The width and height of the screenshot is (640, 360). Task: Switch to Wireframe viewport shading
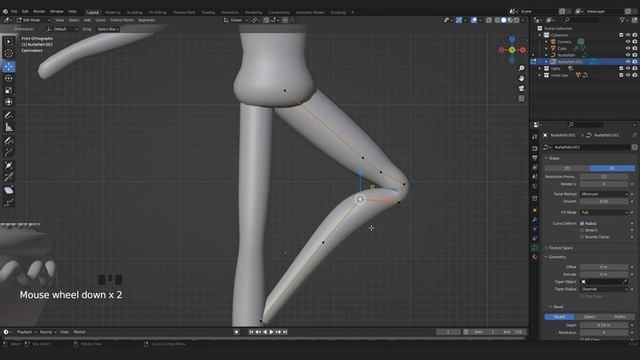(497, 20)
